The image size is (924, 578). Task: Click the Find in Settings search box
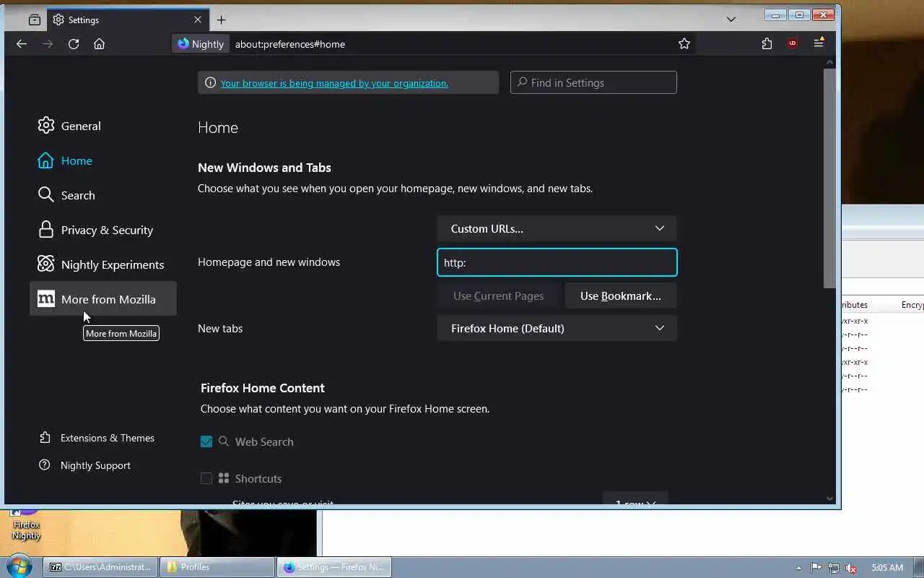[593, 82]
